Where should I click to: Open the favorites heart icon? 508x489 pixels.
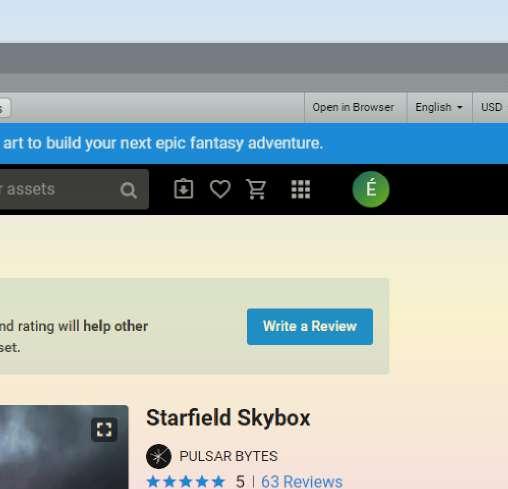click(x=220, y=189)
